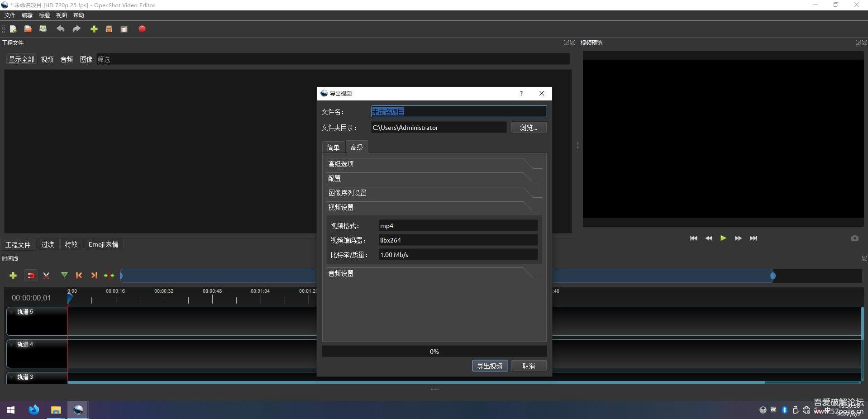
Task: Click the Fullscreen toolbar icon
Action: [124, 29]
